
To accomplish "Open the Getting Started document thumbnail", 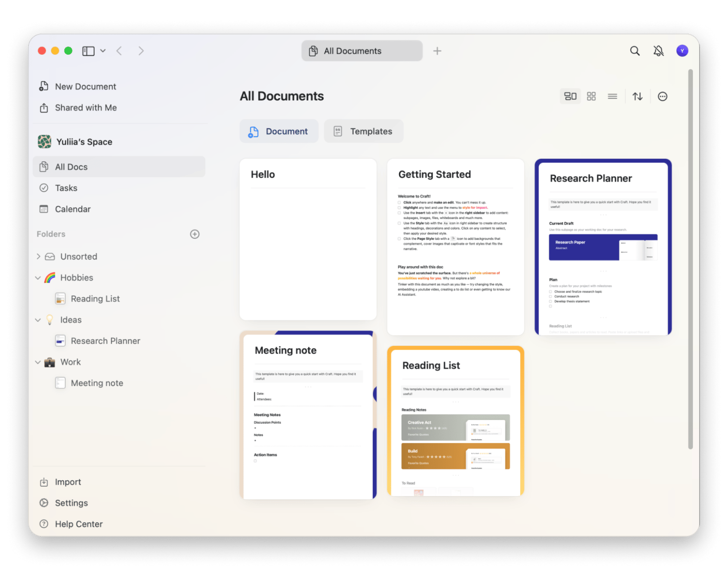I will pyautogui.click(x=455, y=247).
